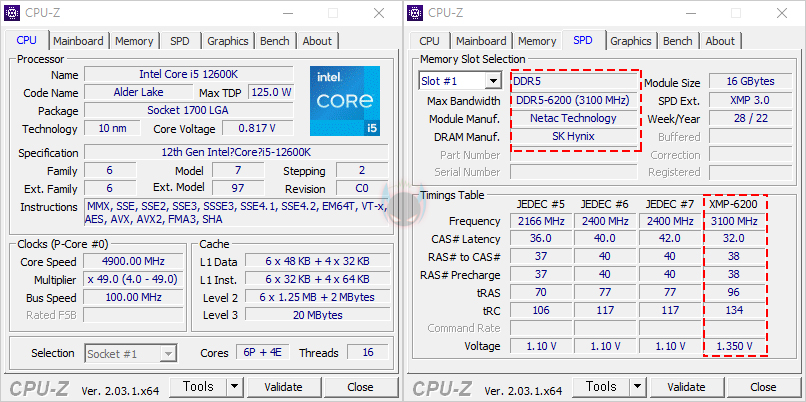Click the JEDEC #5 tRAS value 70
The width and height of the screenshot is (806, 402).
pyautogui.click(x=541, y=292)
